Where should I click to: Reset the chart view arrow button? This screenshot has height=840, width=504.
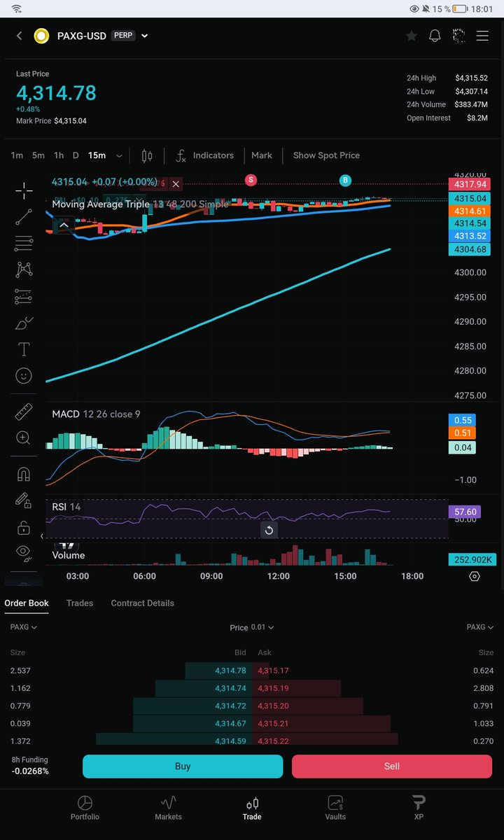269,530
